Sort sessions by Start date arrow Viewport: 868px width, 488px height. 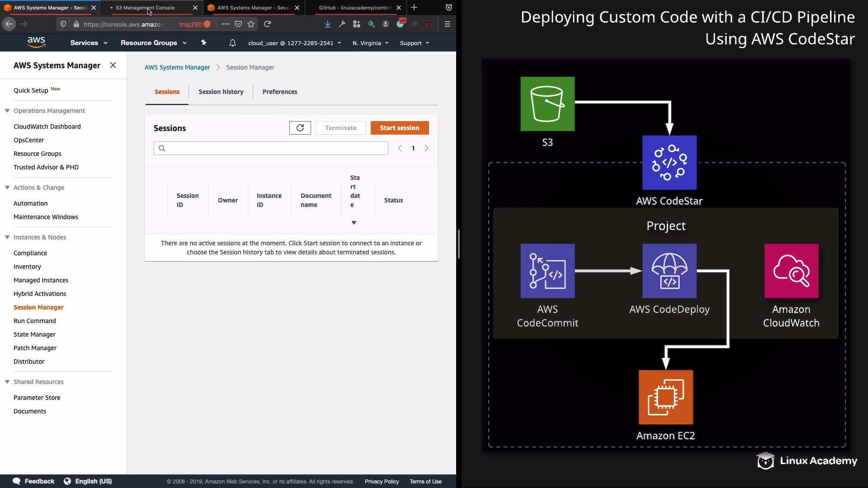tap(354, 223)
